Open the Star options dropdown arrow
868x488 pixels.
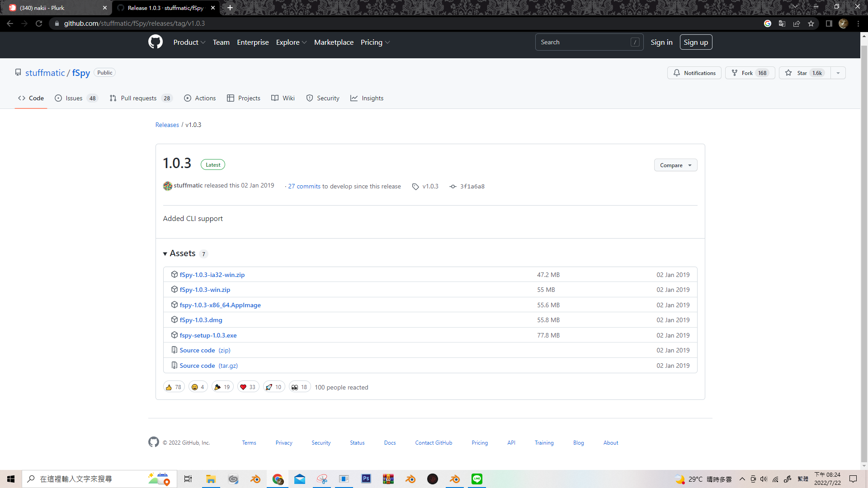point(838,73)
